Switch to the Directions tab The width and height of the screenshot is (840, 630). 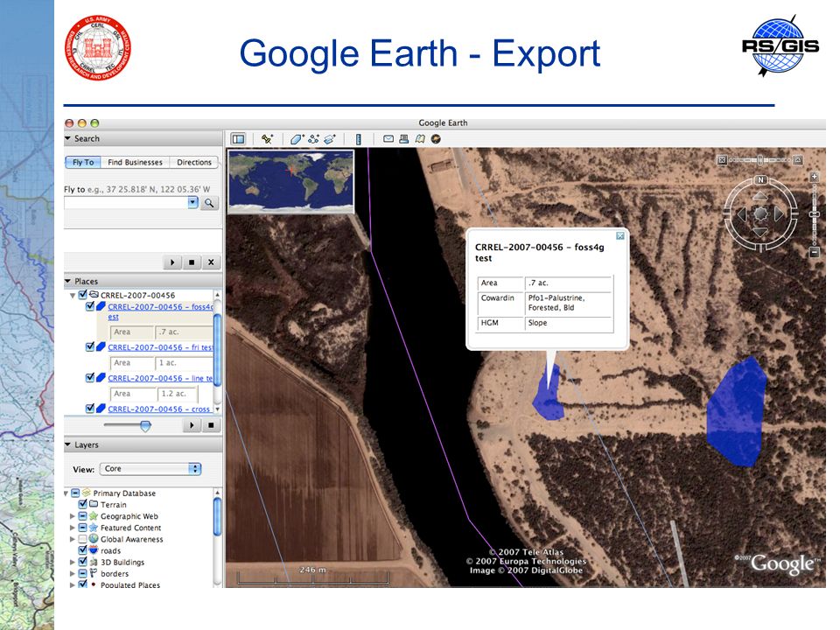coord(194,163)
